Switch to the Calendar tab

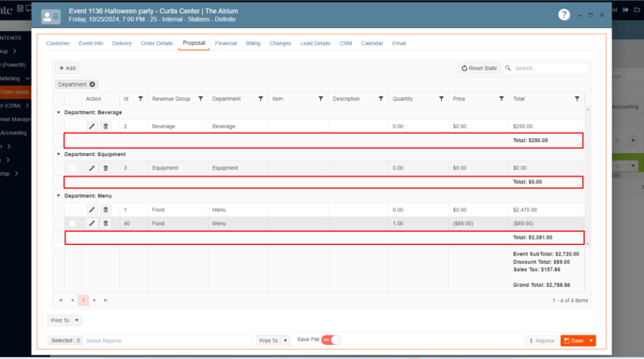point(372,43)
